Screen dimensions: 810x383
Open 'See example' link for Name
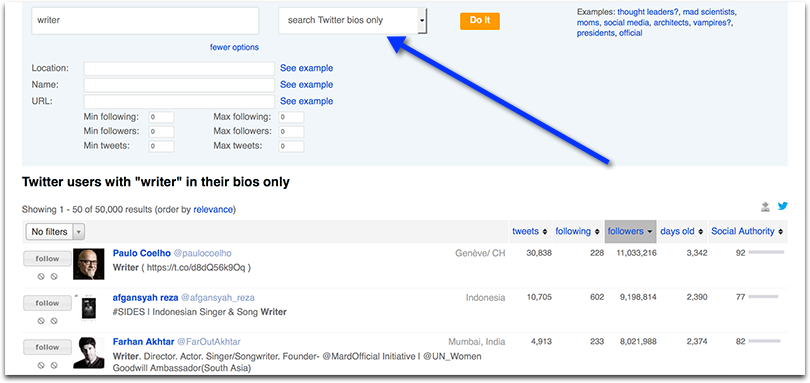tap(306, 85)
